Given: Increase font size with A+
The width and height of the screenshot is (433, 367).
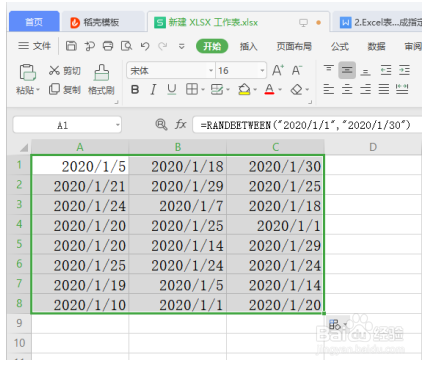Looking at the screenshot, I should coord(278,70).
